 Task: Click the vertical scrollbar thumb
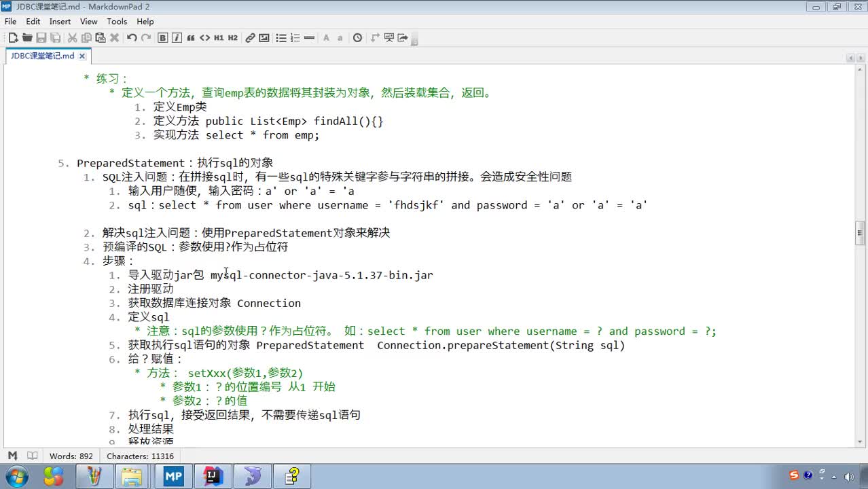tap(859, 233)
